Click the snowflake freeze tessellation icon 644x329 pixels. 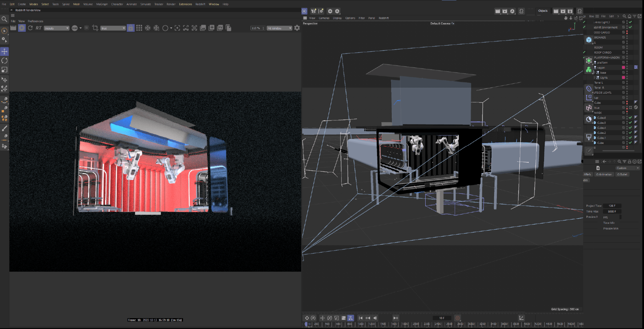[148, 28]
